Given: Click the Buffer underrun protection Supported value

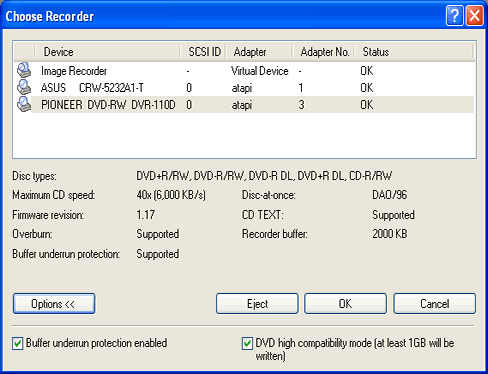Looking at the screenshot, I should (158, 254).
